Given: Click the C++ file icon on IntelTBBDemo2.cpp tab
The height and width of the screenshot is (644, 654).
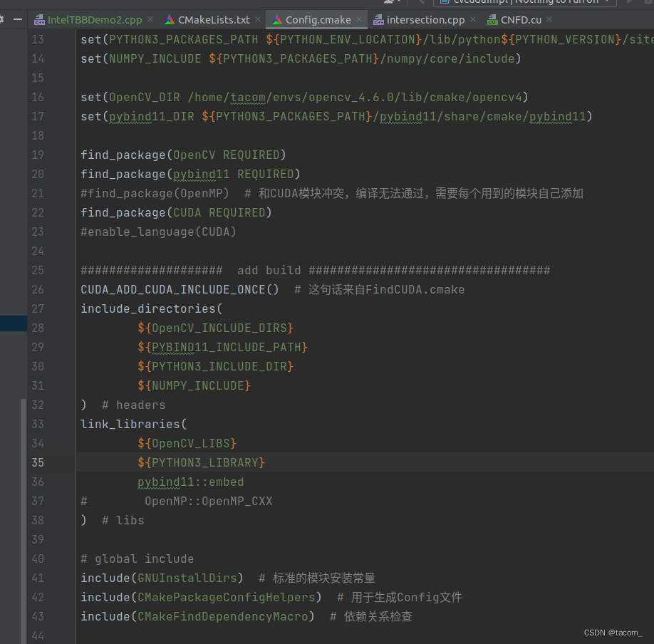Looking at the screenshot, I should [40, 20].
